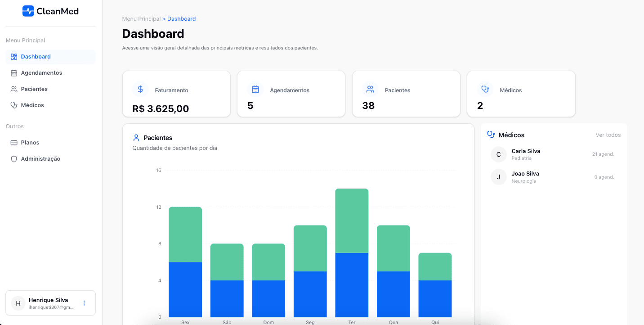Viewport: 644px width, 325px height.
Task: Click the stethoscope icon in Médicos list header
Action: pos(491,135)
